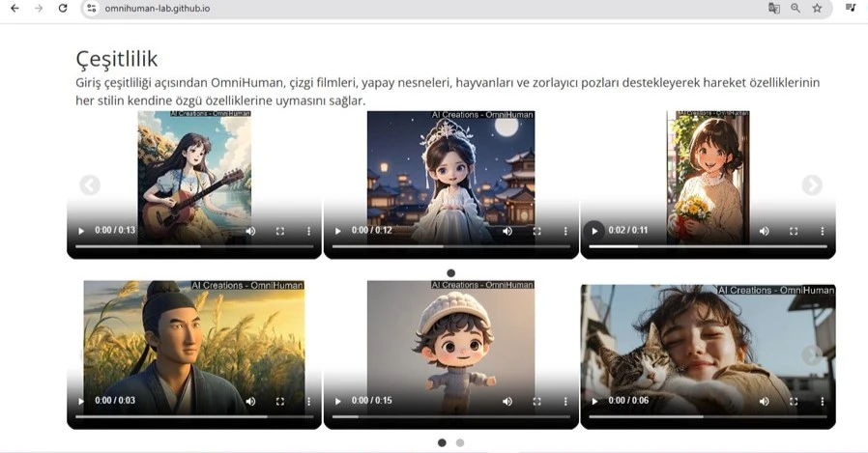Click the omnihuman-lab.github.io address bar
Viewport: 868px width, 453px height.
click(x=387, y=8)
